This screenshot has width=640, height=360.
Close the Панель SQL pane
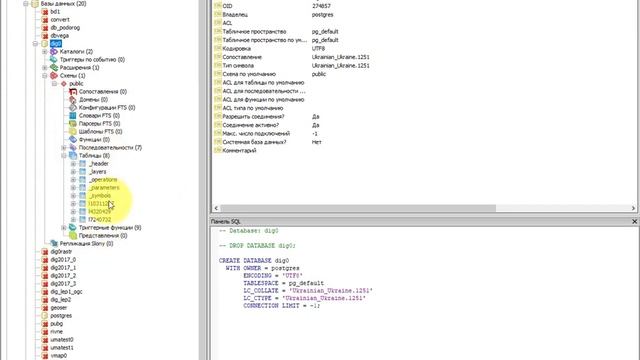634,221
